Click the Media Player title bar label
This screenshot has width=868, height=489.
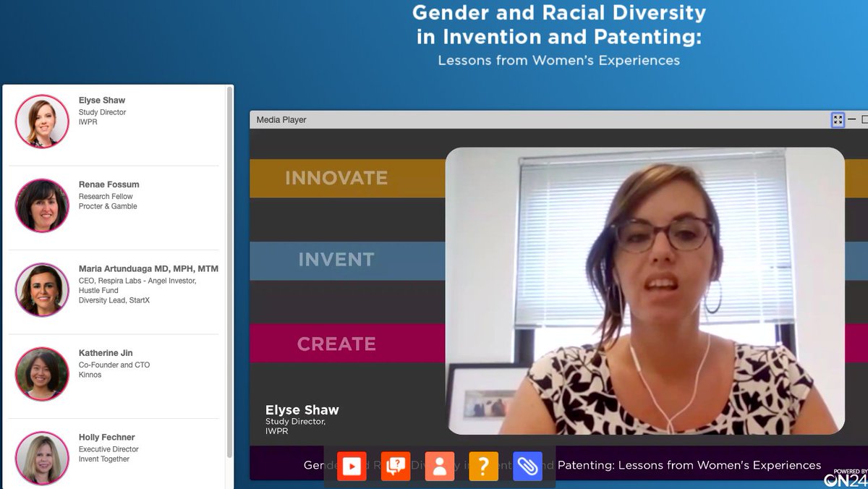tap(281, 120)
